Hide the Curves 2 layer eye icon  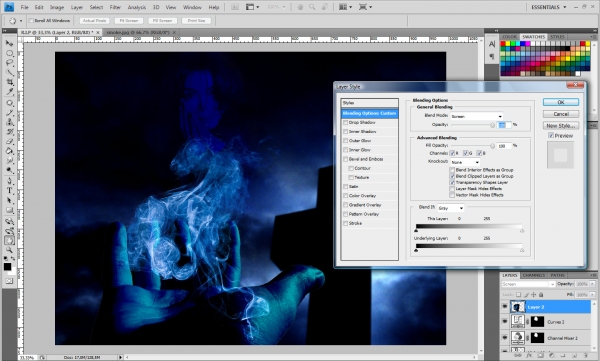(x=505, y=322)
